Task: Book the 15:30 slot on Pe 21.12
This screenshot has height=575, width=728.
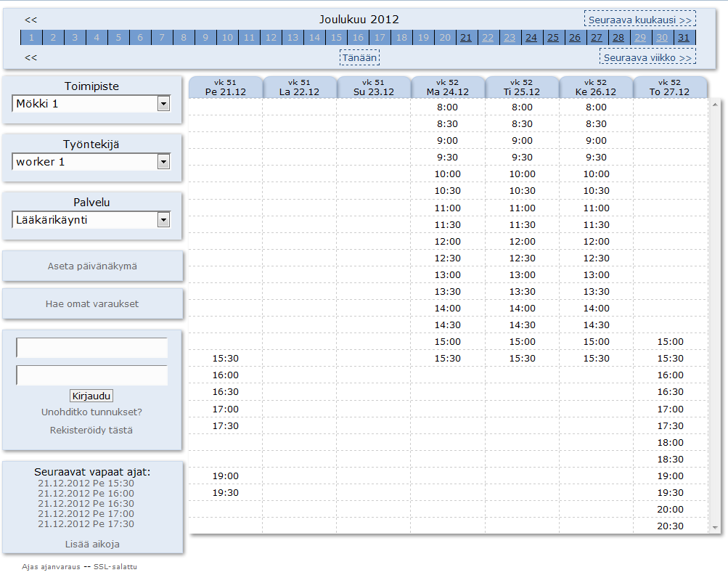Action: [225, 359]
